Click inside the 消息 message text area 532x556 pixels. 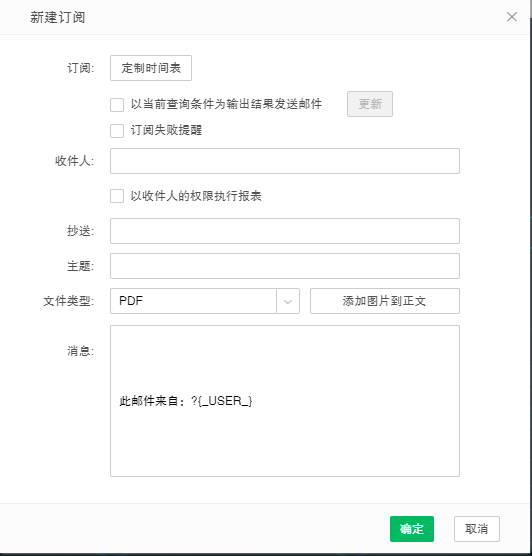[x=285, y=401]
